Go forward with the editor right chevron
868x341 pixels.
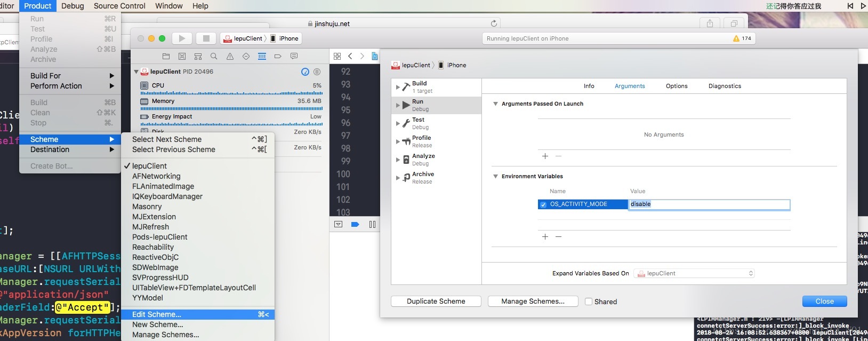(362, 56)
